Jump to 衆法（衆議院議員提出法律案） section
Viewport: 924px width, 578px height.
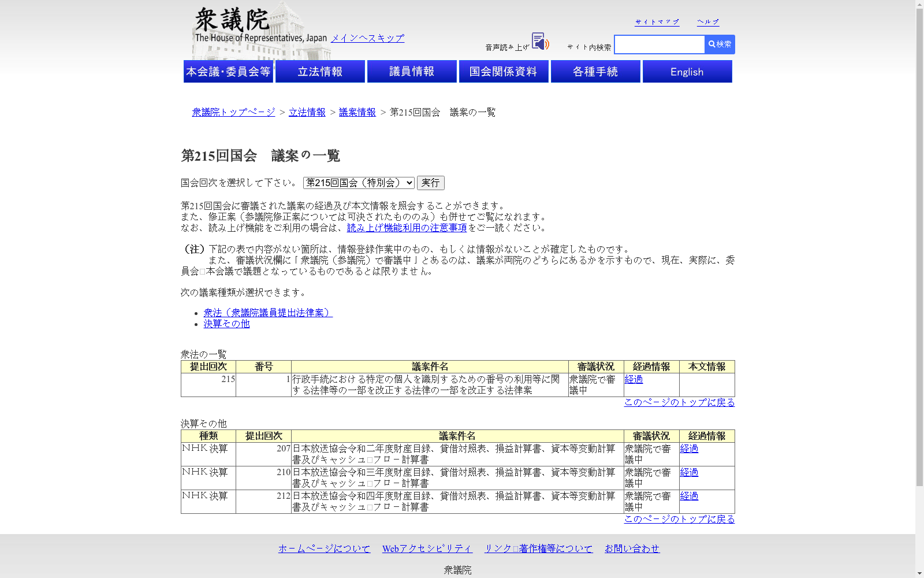click(x=268, y=313)
